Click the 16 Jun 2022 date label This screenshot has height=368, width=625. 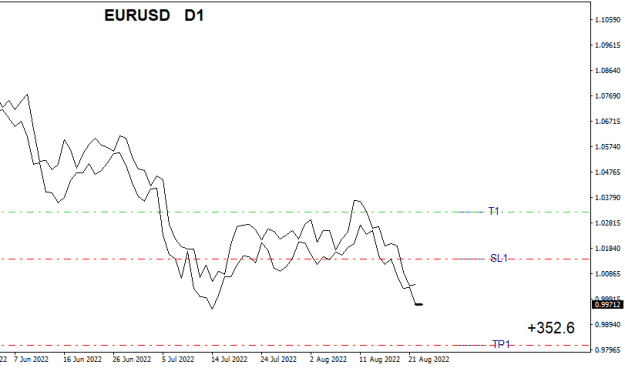click(x=82, y=359)
